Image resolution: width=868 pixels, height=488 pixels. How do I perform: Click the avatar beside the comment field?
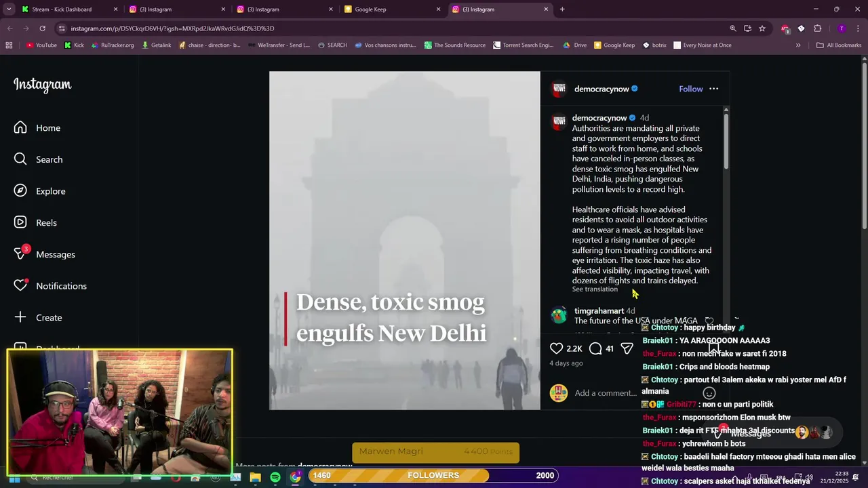pyautogui.click(x=559, y=393)
